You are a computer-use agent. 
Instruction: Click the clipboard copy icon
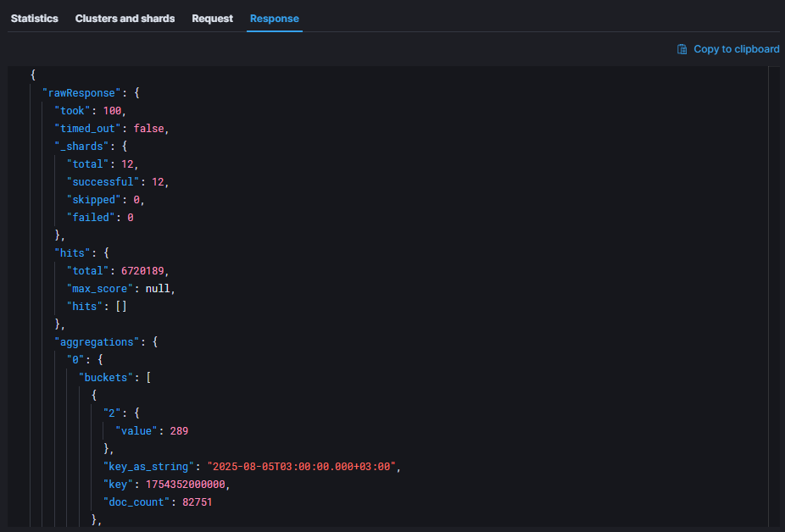coord(682,49)
